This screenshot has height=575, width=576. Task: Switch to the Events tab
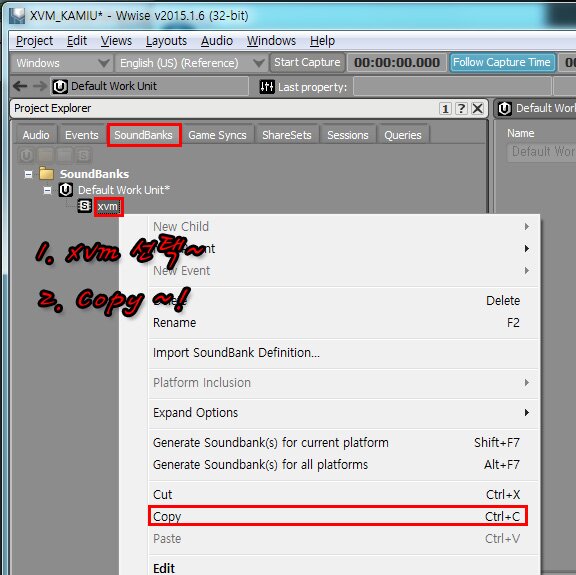click(x=82, y=135)
